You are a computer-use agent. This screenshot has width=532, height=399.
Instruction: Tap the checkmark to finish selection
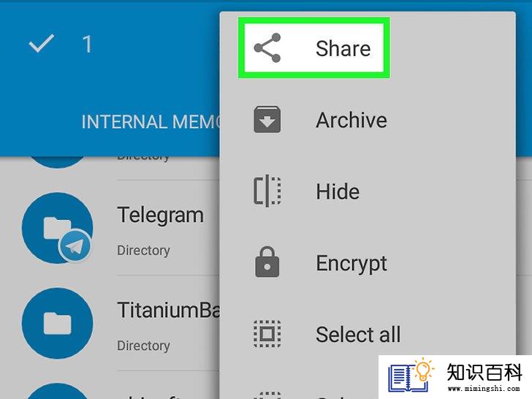coord(42,43)
